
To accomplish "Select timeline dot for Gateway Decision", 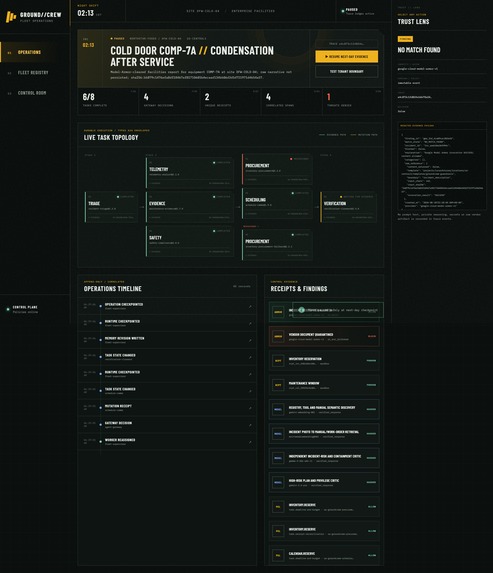I will coord(101,425).
